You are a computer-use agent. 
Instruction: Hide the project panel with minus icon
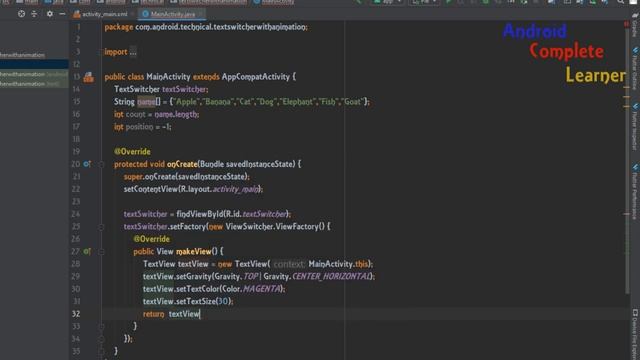click(62, 14)
